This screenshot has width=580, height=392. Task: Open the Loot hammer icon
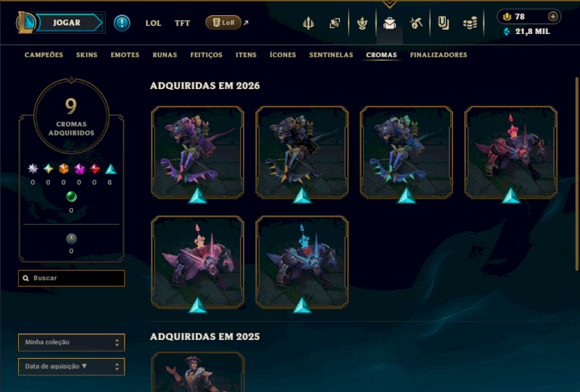point(416,23)
